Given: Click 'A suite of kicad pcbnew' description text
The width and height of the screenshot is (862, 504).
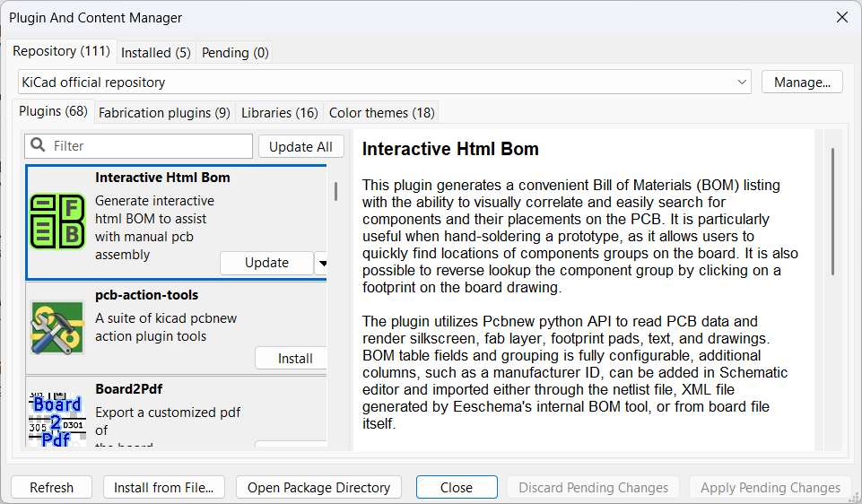Looking at the screenshot, I should 166,318.
